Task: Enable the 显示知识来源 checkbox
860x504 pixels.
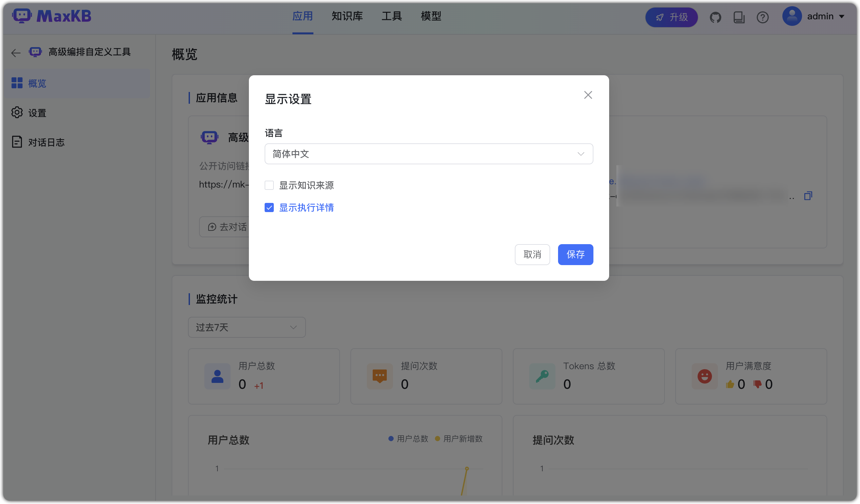Action: point(269,185)
